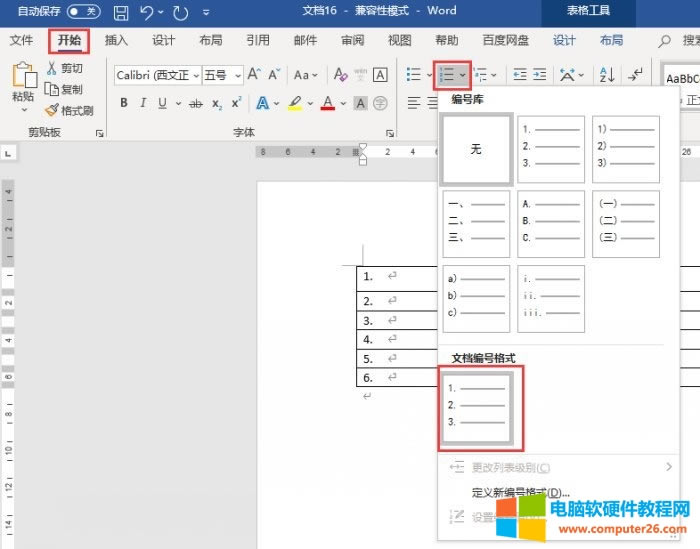This screenshot has height=549, width=700.
Task: Choose the A. B. C. numbering thumbnail
Action: (x=551, y=224)
